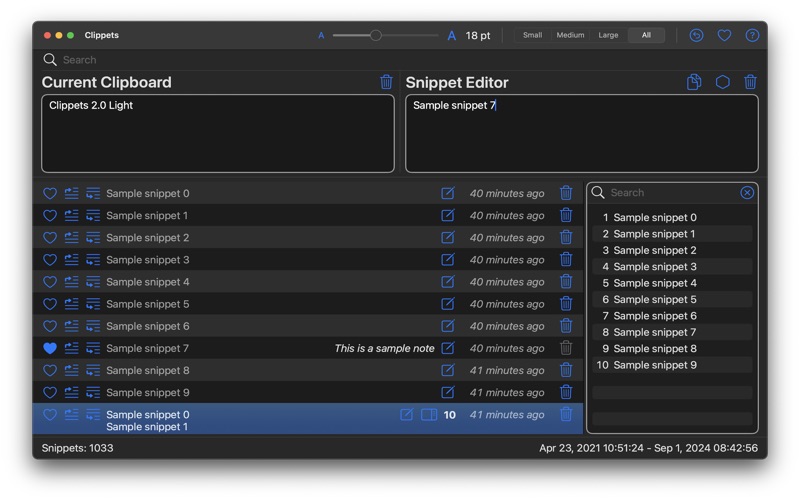The width and height of the screenshot is (800, 500).
Task: Clear the side panel search with X icon
Action: coord(747,192)
